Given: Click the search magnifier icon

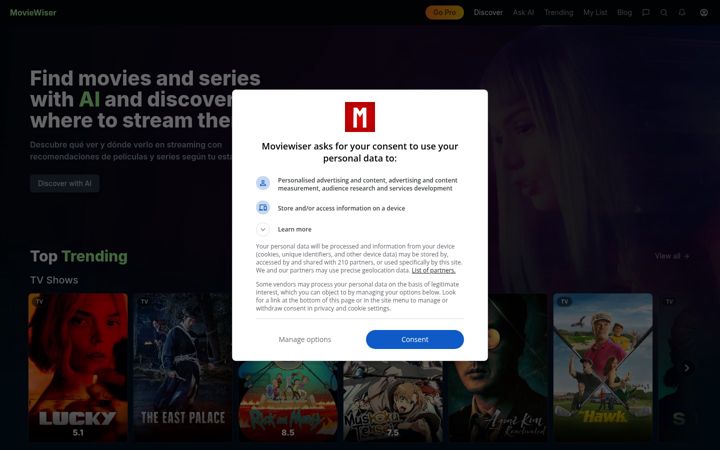Looking at the screenshot, I should [664, 12].
